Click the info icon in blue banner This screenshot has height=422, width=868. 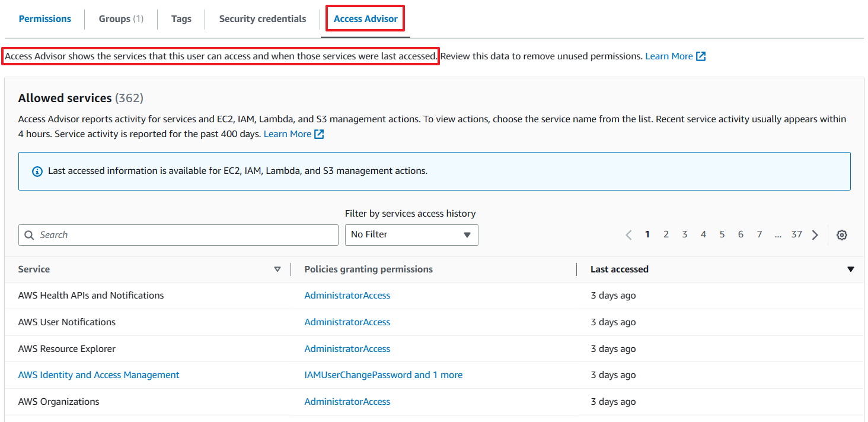tap(37, 171)
